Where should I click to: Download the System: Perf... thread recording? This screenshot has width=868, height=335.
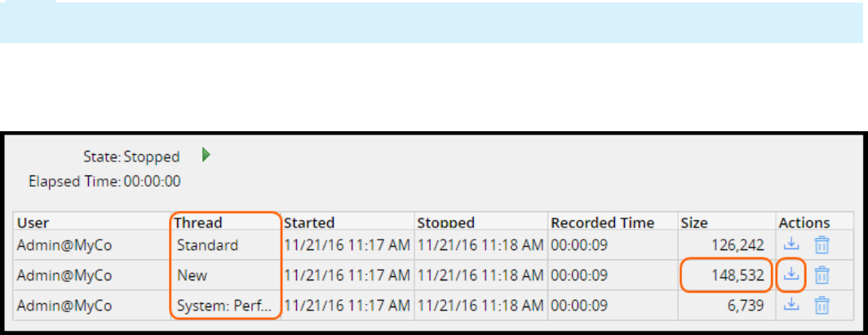pyautogui.click(x=790, y=305)
